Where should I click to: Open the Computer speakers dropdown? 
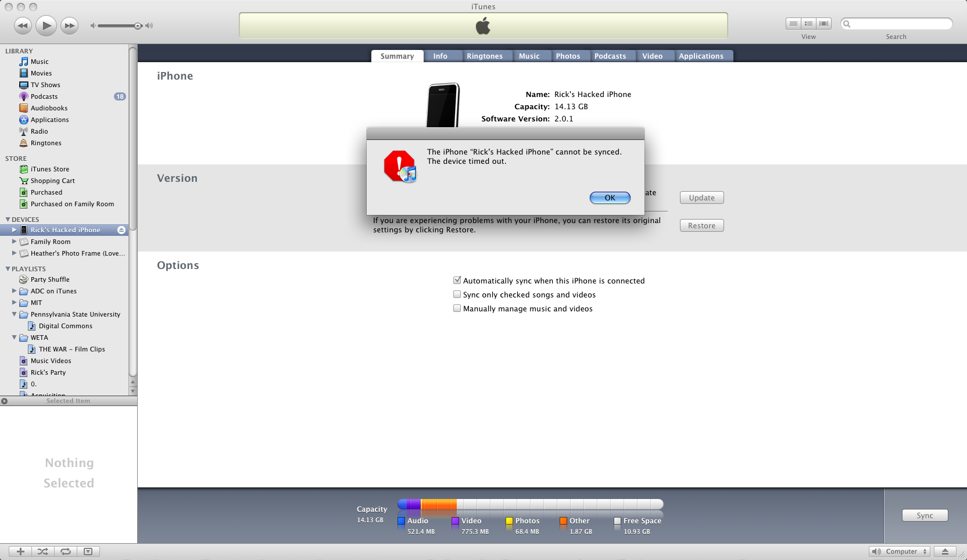[900, 551]
